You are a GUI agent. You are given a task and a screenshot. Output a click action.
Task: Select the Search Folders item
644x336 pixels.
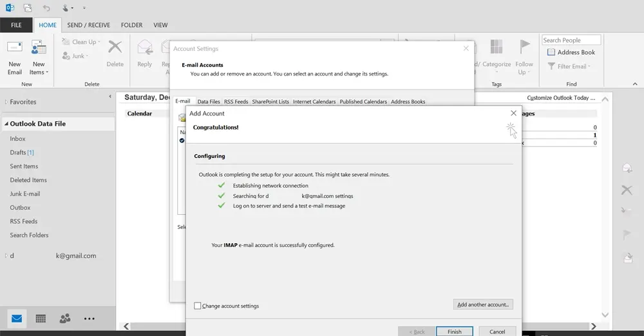tap(29, 235)
